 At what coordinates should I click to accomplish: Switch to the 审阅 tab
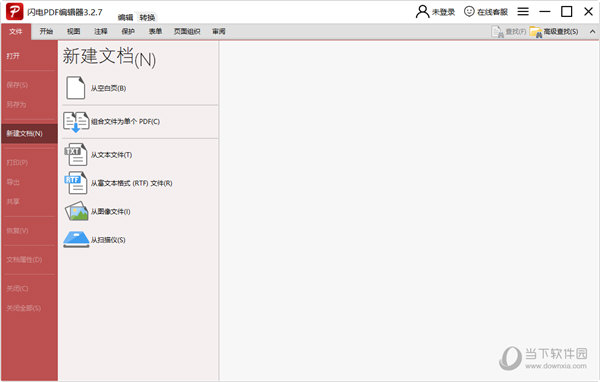[219, 31]
